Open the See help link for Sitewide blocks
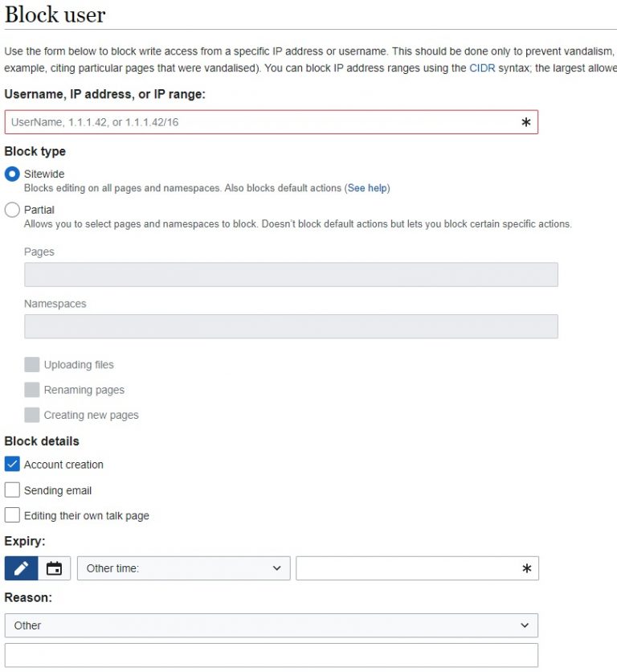Screen dimensions: 617x672 366,187
